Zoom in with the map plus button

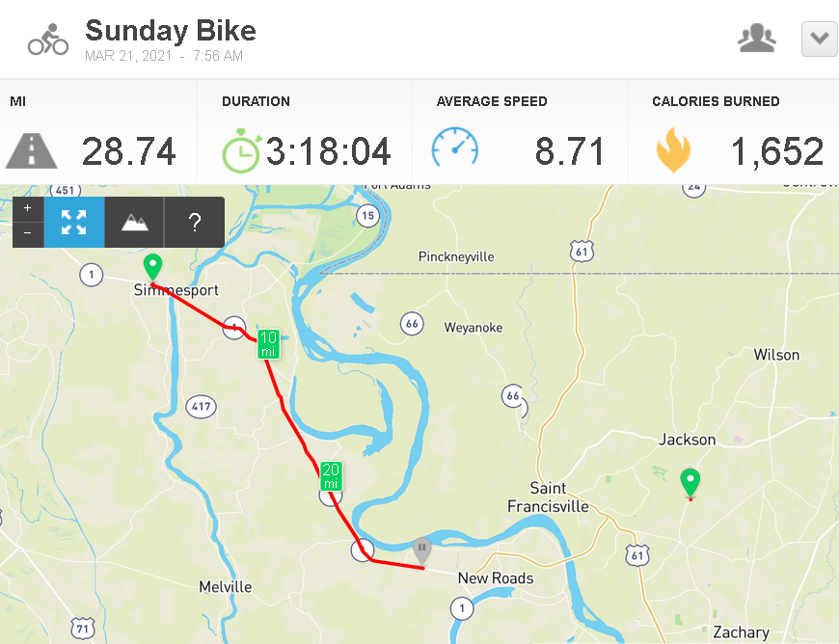(28, 208)
